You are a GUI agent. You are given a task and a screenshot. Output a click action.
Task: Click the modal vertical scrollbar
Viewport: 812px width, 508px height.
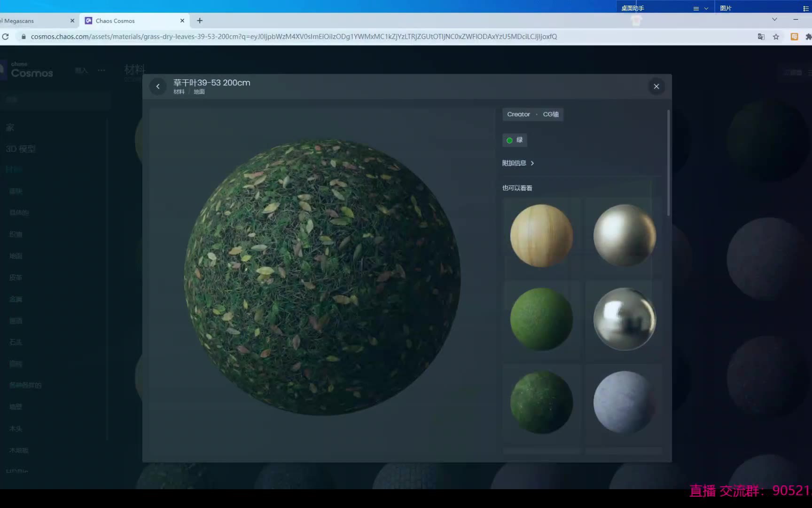(668, 163)
